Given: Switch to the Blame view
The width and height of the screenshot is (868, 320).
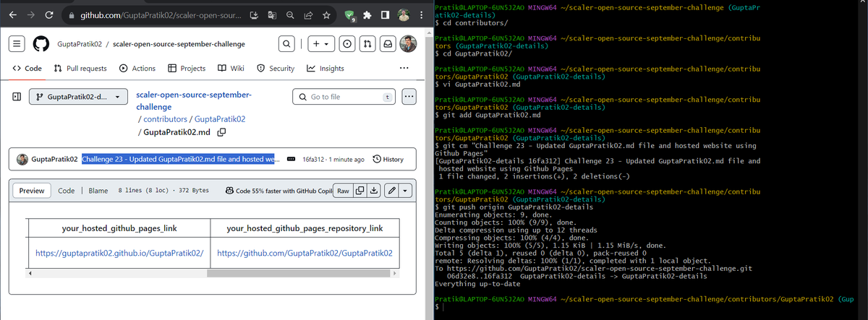Looking at the screenshot, I should coord(98,191).
